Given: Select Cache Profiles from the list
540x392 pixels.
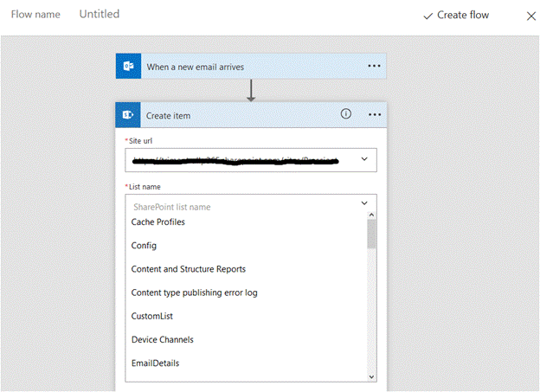Looking at the screenshot, I should coord(157,222).
